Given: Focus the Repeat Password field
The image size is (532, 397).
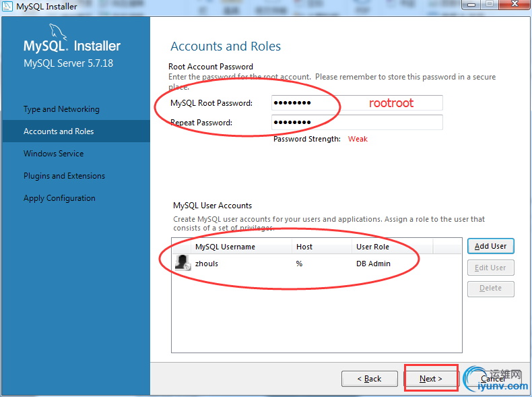Looking at the screenshot, I should click(x=357, y=122).
